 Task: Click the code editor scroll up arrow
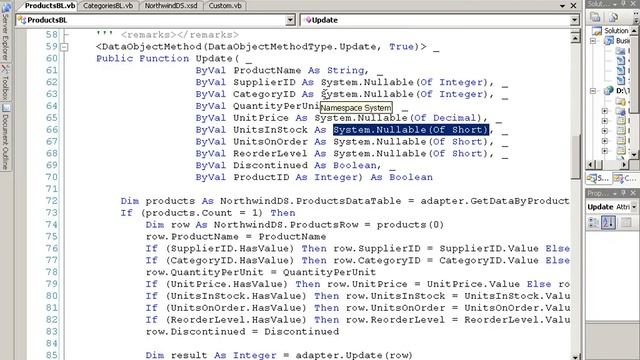(x=575, y=38)
